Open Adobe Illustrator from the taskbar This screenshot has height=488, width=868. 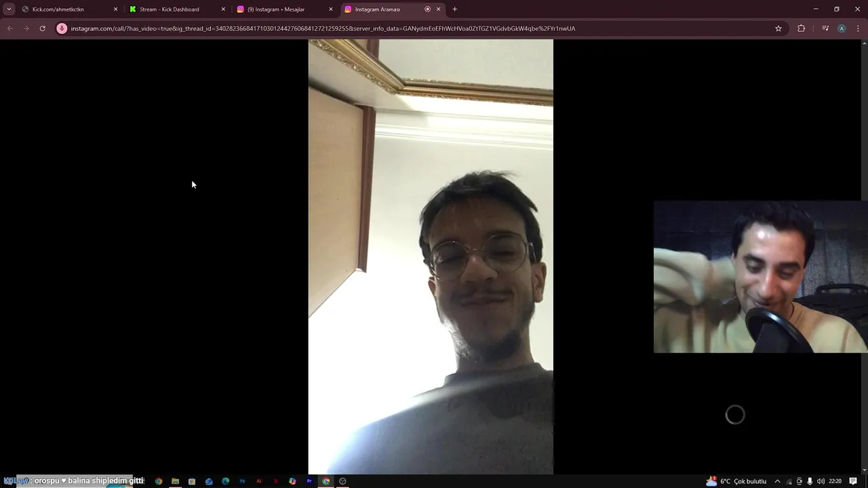[x=259, y=481]
